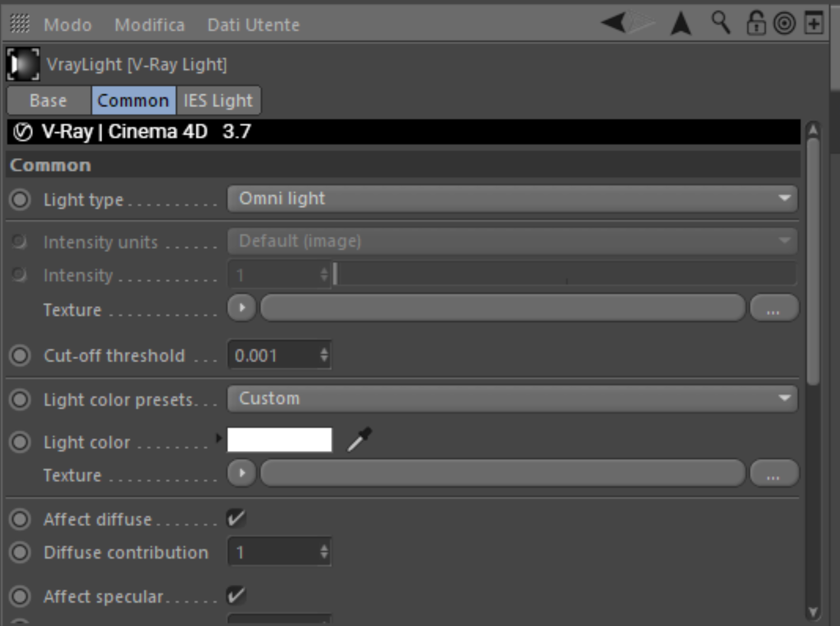Switch to the Base tab

coord(49,101)
